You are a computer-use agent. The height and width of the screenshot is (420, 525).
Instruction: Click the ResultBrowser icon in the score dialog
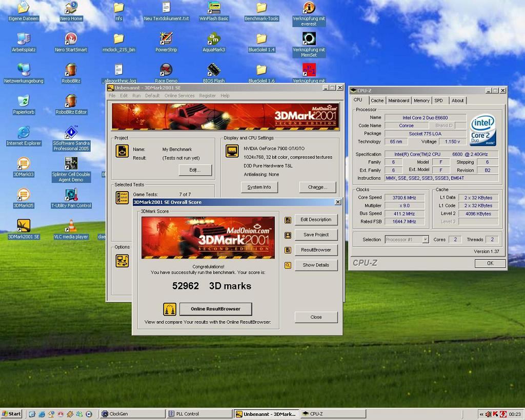click(288, 250)
